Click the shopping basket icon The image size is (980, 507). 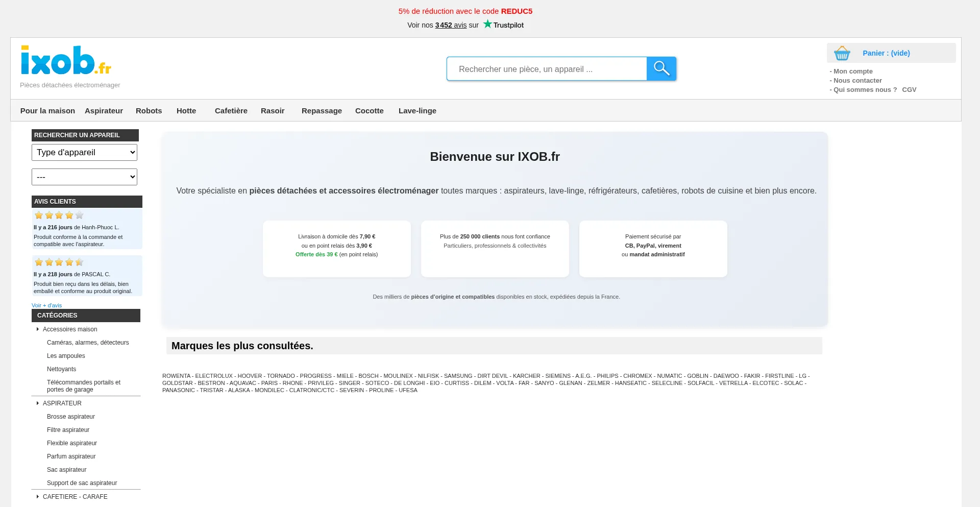tap(842, 53)
